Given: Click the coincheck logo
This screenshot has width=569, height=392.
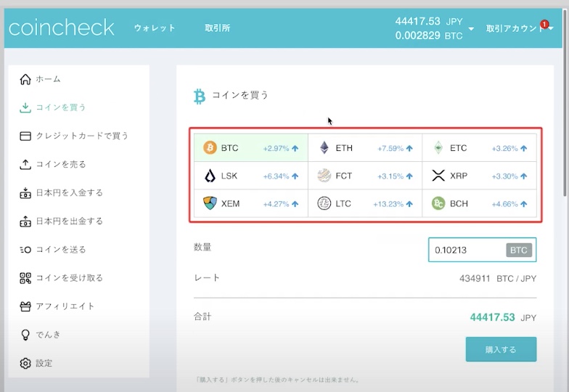Looking at the screenshot, I should (x=61, y=28).
